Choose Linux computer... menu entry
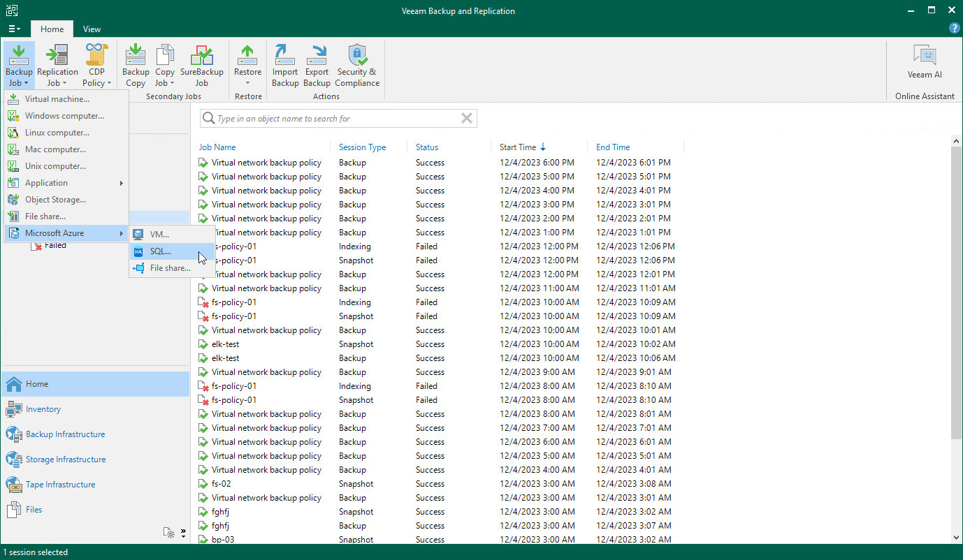963x560 pixels. tap(66, 133)
